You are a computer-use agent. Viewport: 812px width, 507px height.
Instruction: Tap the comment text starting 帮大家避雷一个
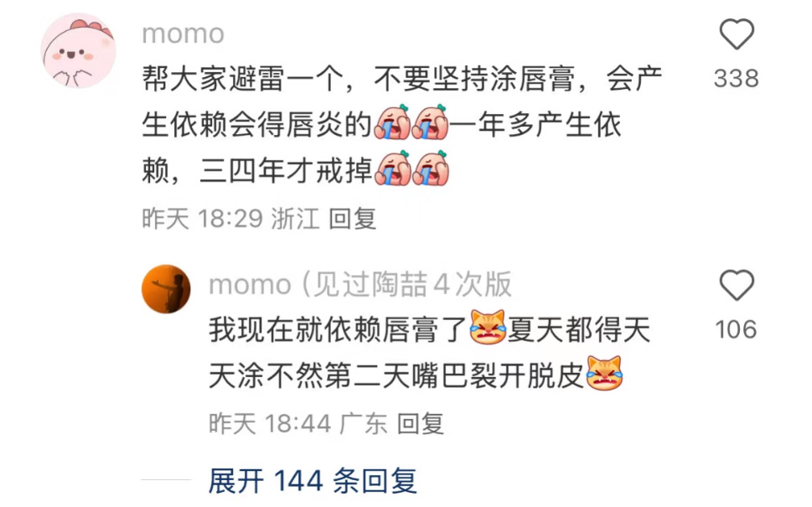[402, 124]
